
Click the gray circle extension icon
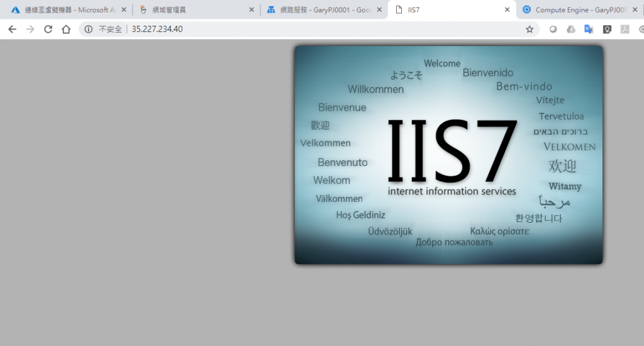point(553,29)
